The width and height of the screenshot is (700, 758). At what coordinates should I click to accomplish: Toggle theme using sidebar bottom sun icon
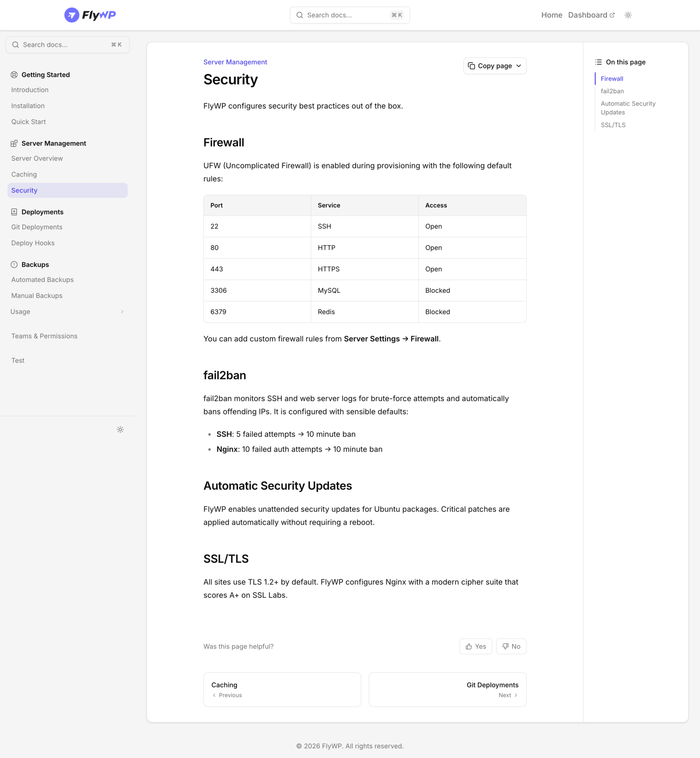120,429
